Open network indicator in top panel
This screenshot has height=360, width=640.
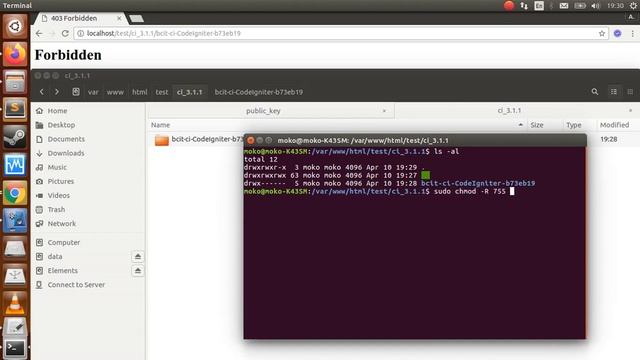pos(524,6)
